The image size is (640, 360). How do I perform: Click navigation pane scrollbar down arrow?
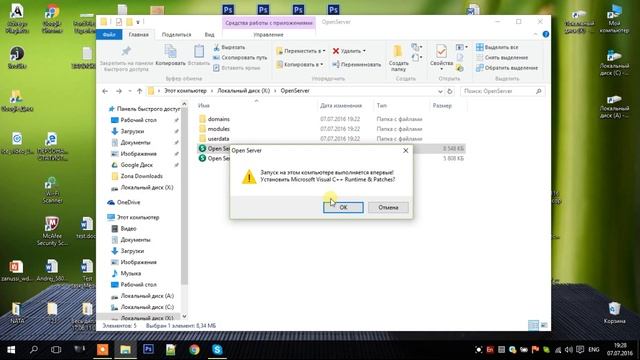coord(184,316)
